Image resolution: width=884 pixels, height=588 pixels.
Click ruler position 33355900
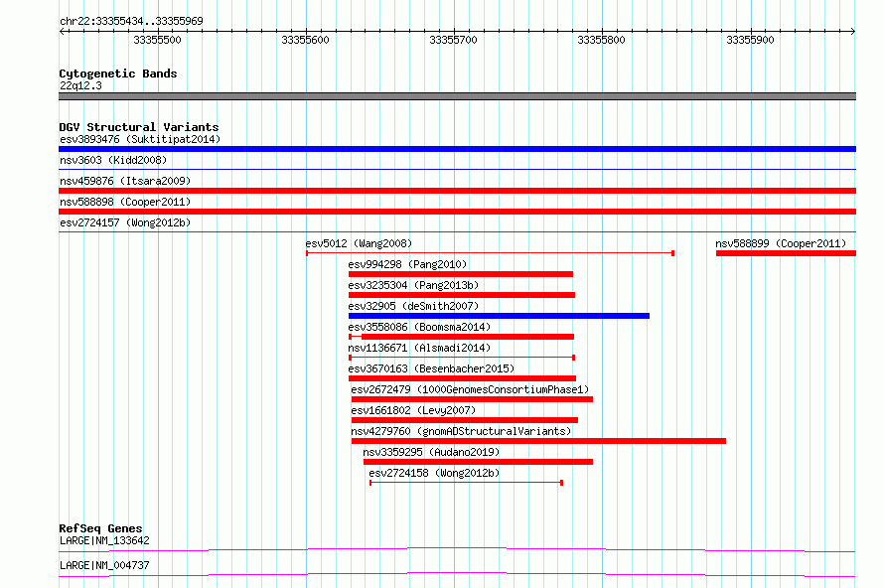(x=750, y=40)
